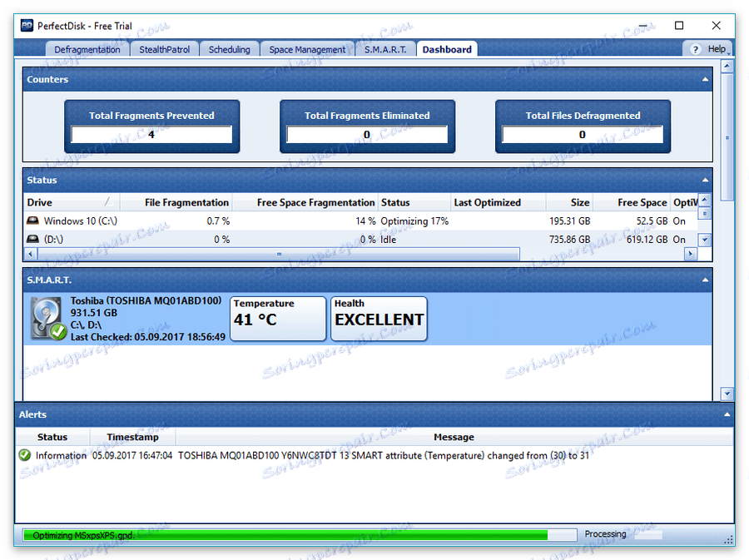
Task: Click the '931.51 GB' disk capacity text
Action: [93, 313]
